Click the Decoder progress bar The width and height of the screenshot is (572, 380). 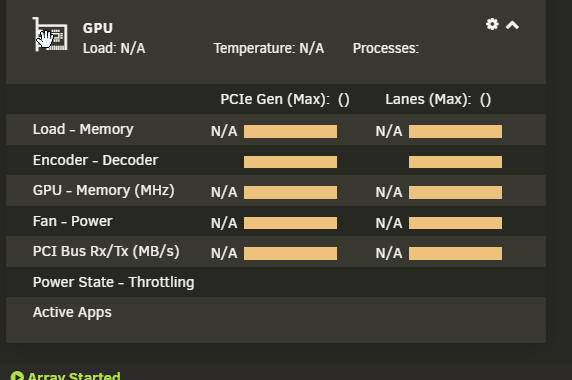tap(455, 162)
